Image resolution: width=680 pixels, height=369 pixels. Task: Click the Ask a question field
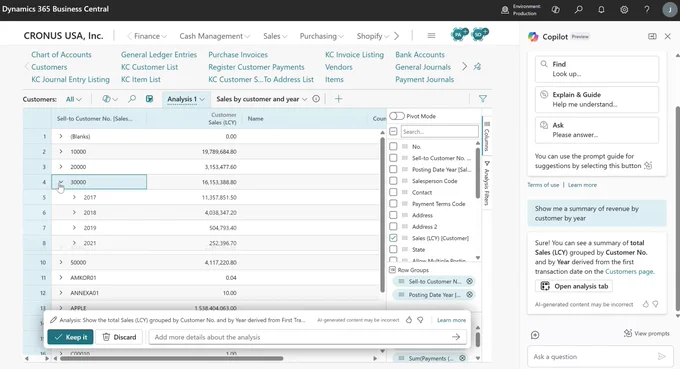(592, 356)
